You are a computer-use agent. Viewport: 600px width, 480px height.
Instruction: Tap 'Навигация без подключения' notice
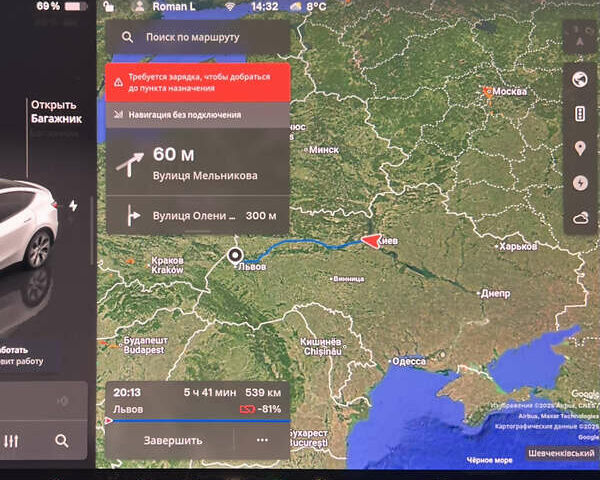[198, 115]
